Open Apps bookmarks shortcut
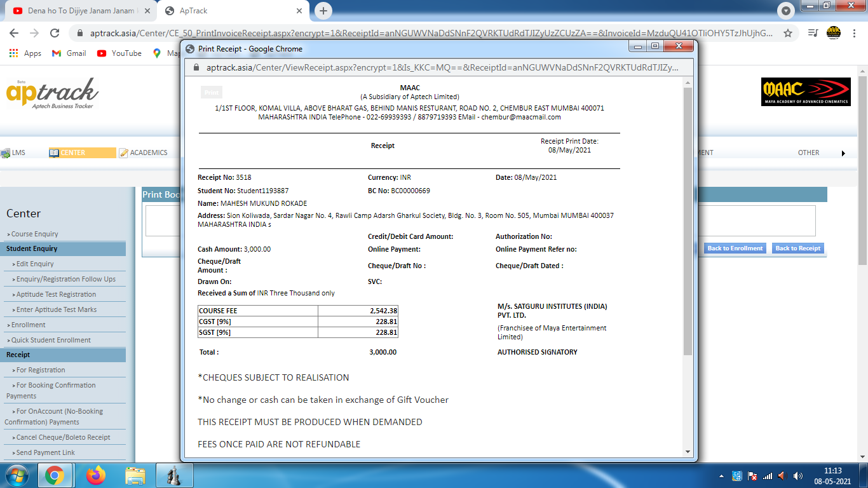 25,53
